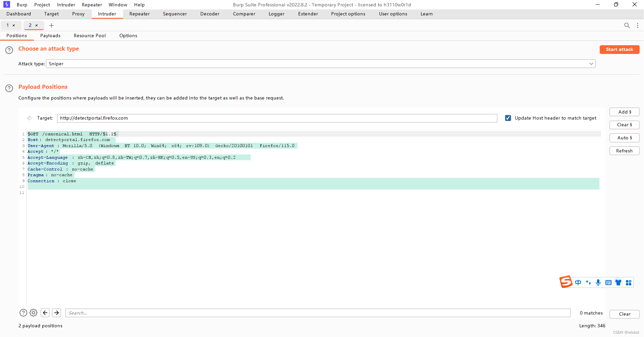Click the Accept-Encoding header line
This screenshot has width=644, height=337.
pyautogui.click(x=71, y=163)
